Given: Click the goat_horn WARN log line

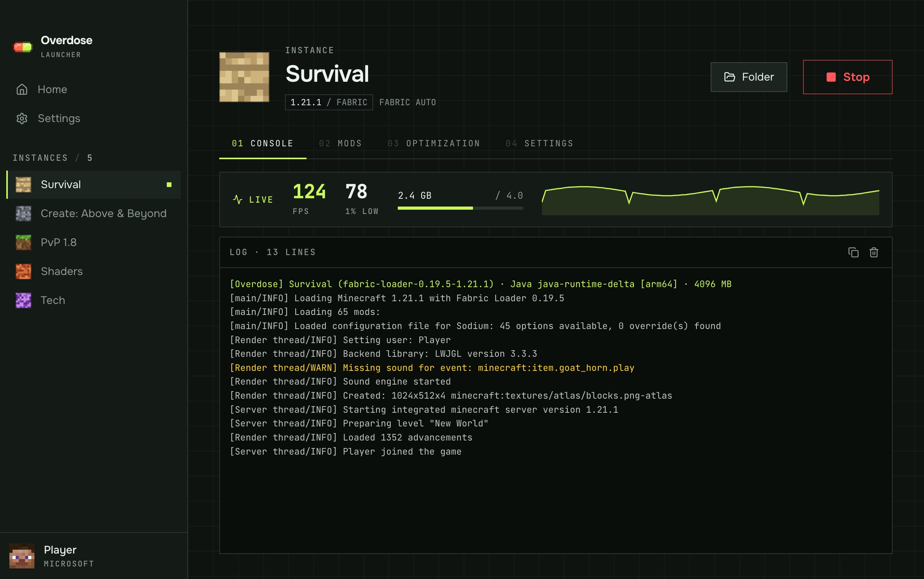Looking at the screenshot, I should tap(432, 368).
